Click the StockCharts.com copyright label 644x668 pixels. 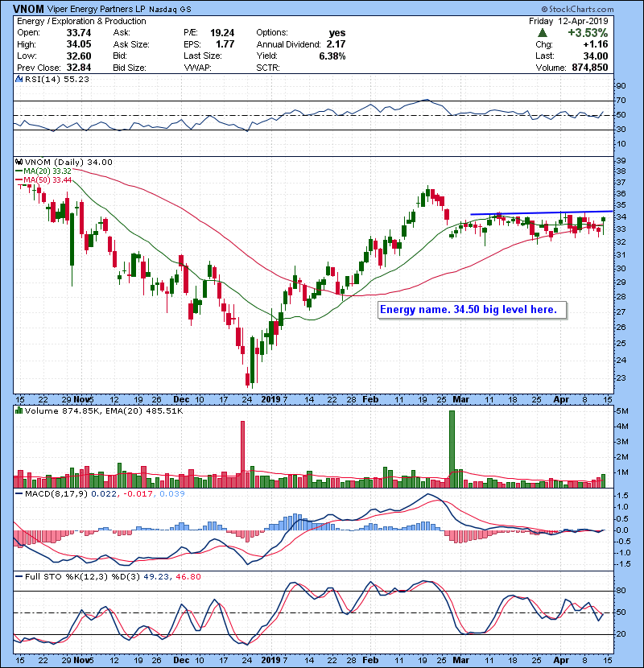tap(577, 9)
